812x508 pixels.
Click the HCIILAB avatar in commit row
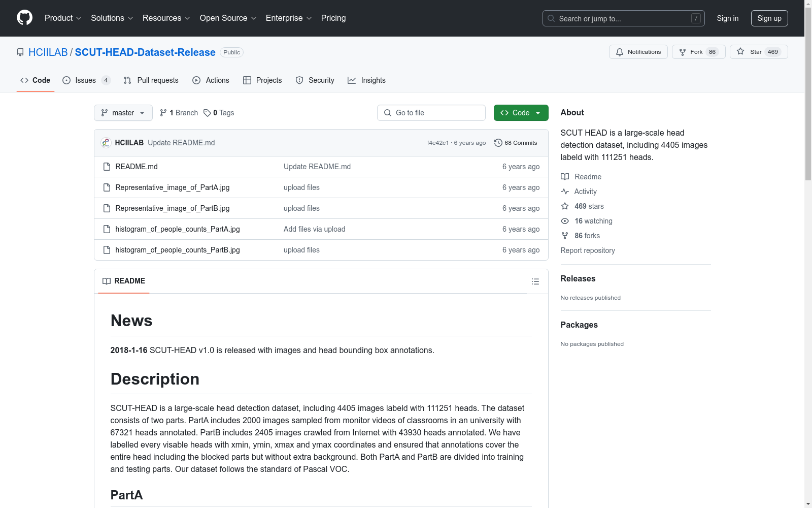(106, 143)
